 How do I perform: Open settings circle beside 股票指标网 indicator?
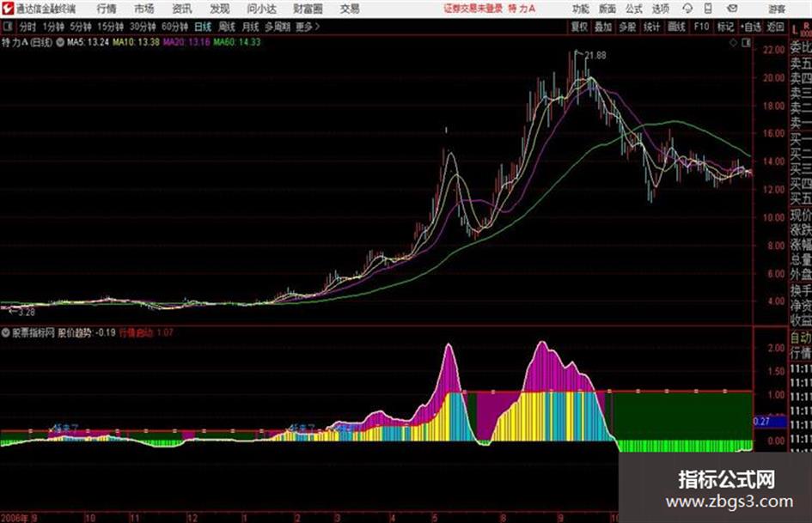[x=6, y=333]
